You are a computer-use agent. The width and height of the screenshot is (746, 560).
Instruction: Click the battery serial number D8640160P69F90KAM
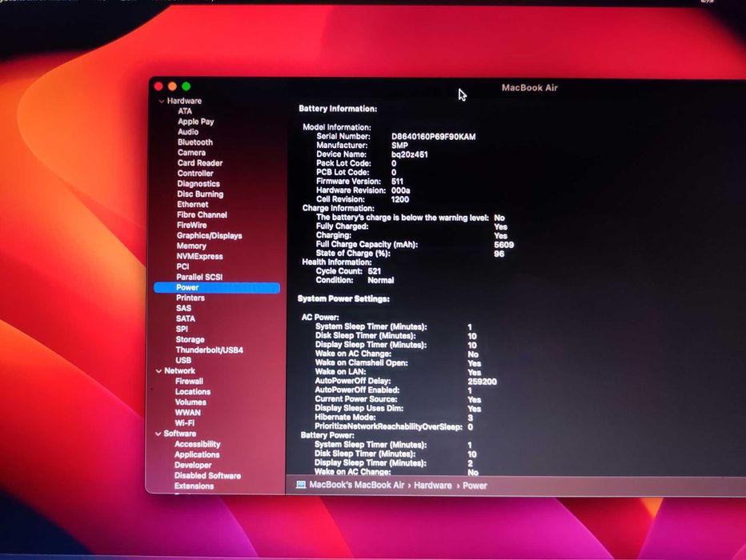click(x=433, y=137)
